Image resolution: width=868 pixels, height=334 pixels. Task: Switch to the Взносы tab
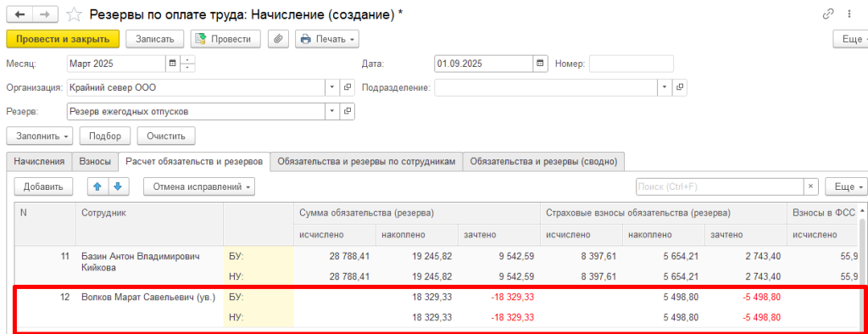[x=95, y=161]
